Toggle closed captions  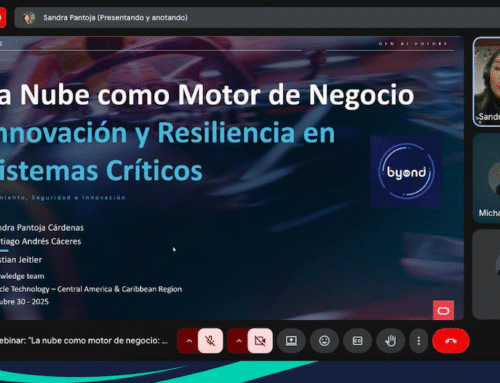[357, 341]
